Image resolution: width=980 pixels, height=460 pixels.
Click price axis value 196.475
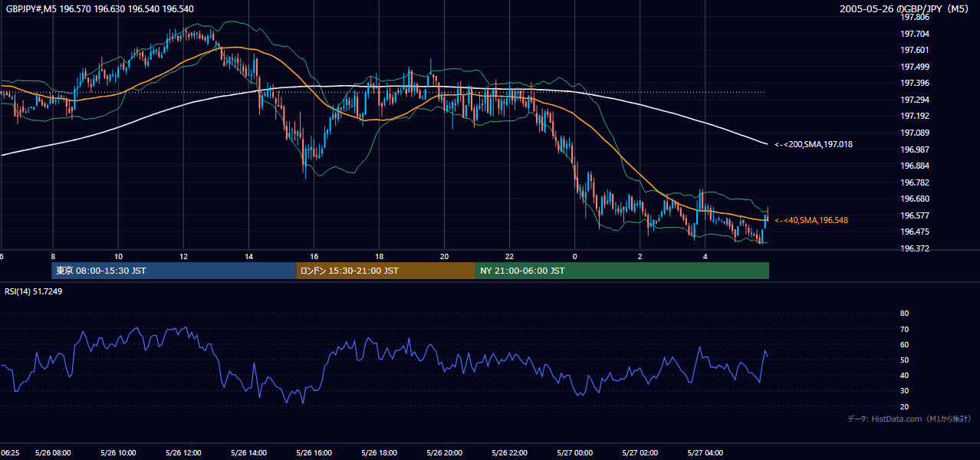click(914, 232)
